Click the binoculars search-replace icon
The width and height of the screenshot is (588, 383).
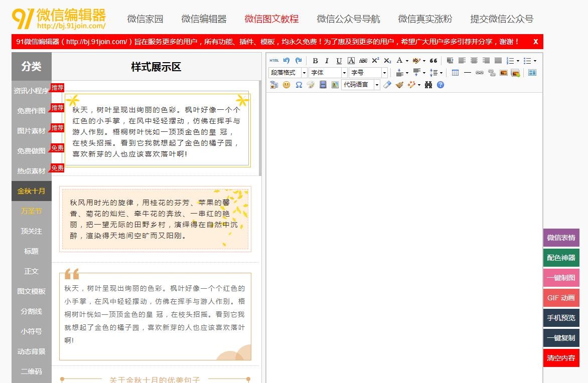click(428, 85)
